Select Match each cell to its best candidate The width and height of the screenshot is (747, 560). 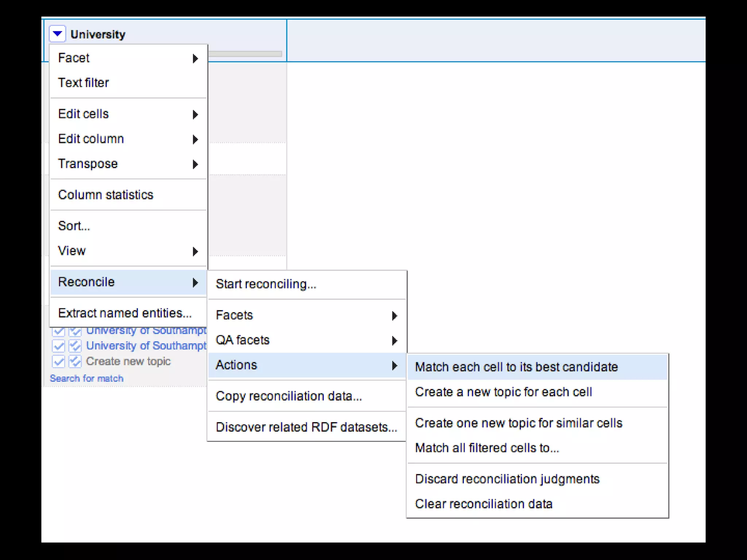pos(516,367)
